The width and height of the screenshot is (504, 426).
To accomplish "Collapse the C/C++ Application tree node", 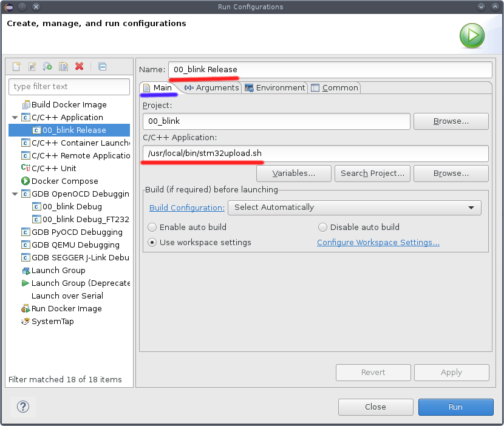I will (15, 117).
